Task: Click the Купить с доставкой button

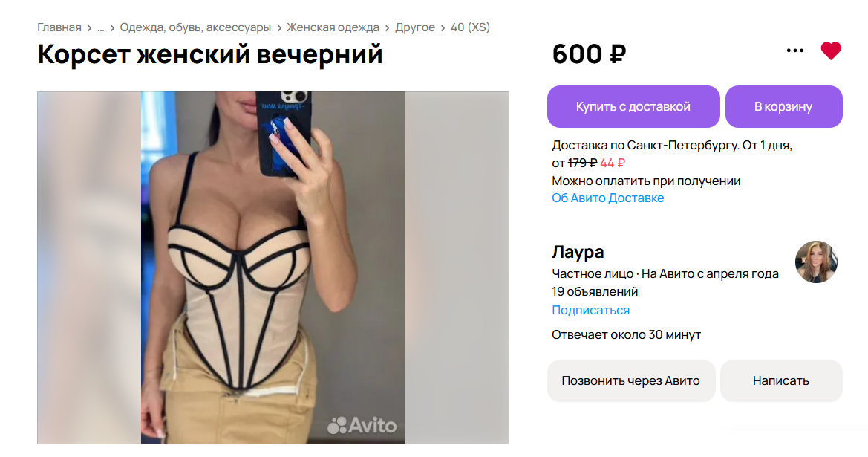Action: (x=633, y=106)
